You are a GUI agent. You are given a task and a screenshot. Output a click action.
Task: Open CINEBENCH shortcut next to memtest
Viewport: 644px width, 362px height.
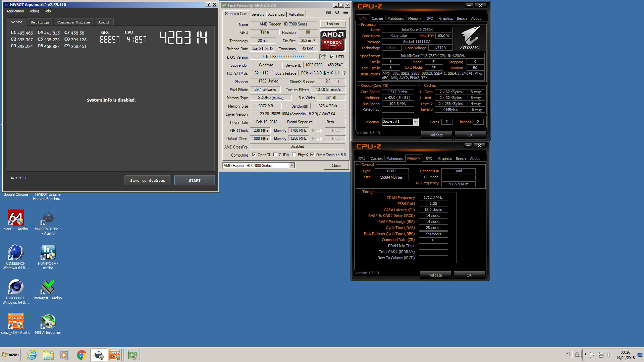click(x=16, y=292)
